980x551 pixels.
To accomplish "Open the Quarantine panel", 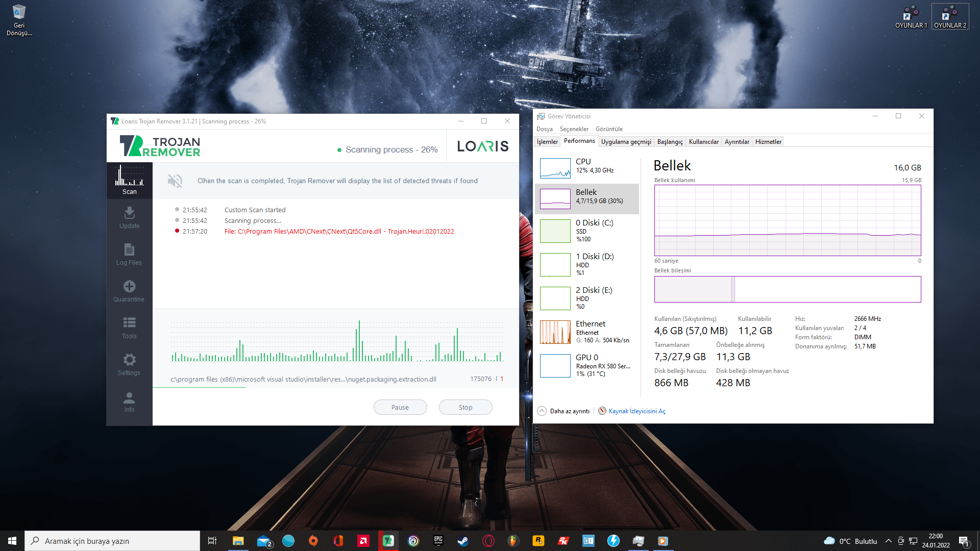I will [x=129, y=291].
